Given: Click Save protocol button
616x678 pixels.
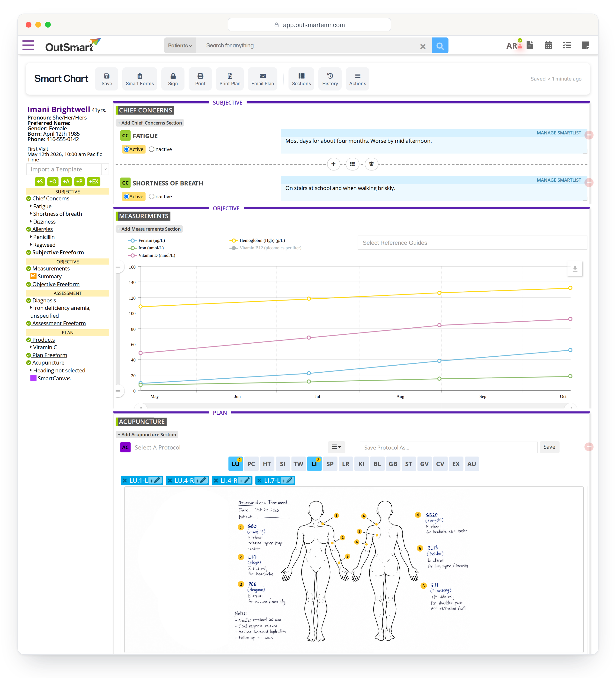Looking at the screenshot, I should coord(549,447).
